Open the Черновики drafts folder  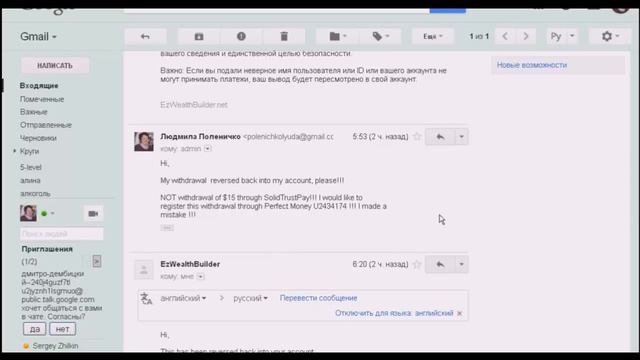(x=38, y=138)
